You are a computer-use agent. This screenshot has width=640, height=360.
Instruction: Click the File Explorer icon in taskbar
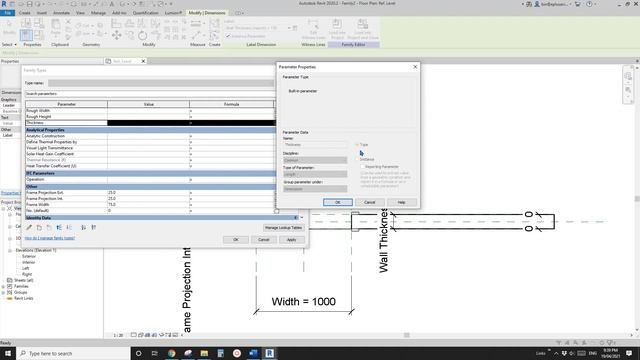204,353
